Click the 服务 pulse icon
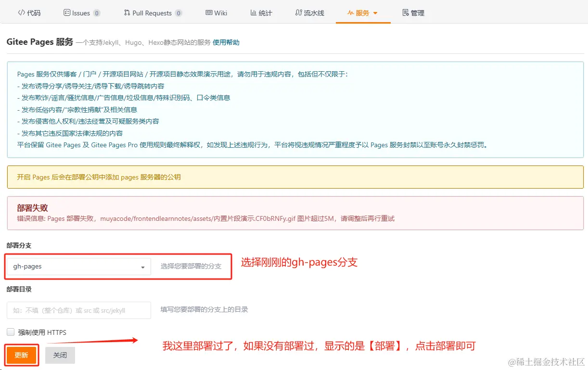 click(x=351, y=13)
